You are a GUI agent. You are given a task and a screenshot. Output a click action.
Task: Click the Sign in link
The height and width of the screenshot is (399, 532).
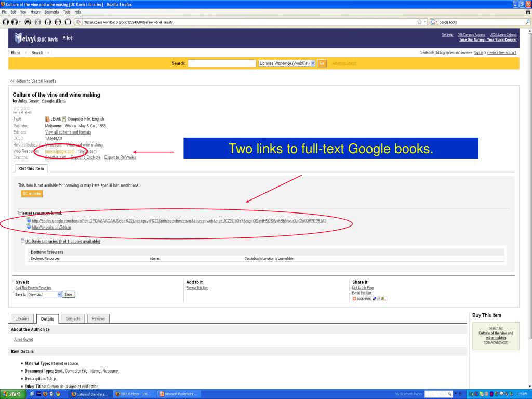[x=478, y=53]
